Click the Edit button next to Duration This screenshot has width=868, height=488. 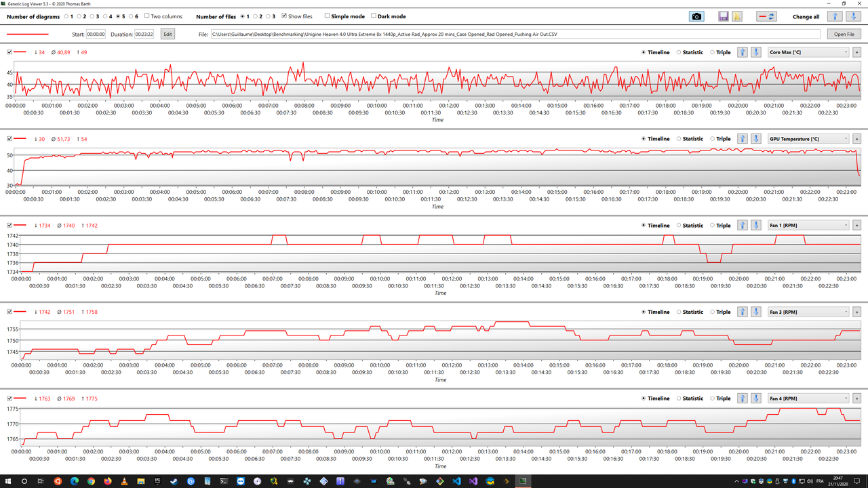[x=167, y=33]
